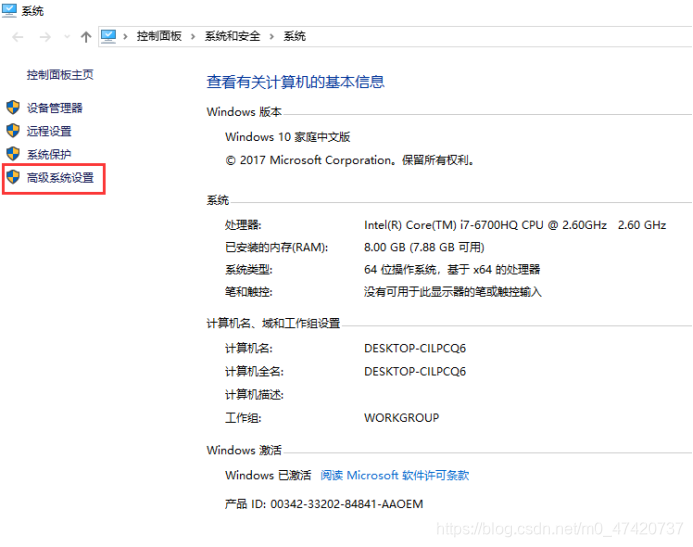
Task: Click the heading 查看有关计算机的基本信息
Action: (296, 82)
